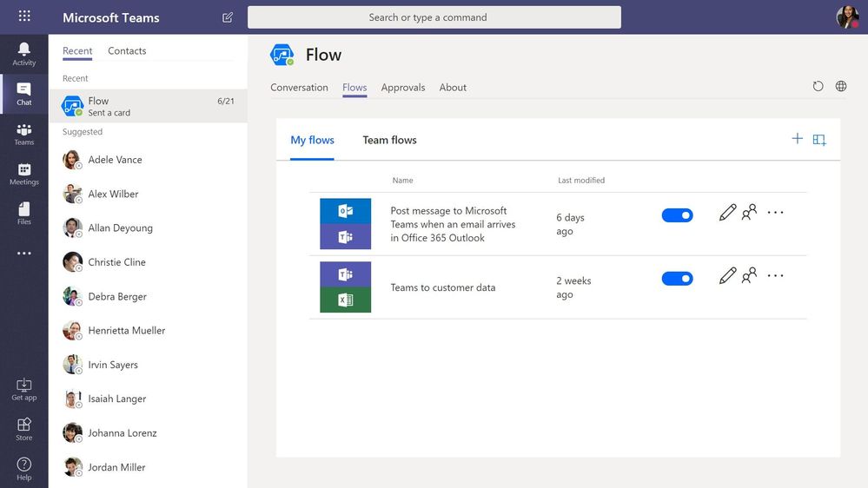Image resolution: width=868 pixels, height=488 pixels.
Task: Open more options for Teams to customer data
Action: pos(776,275)
